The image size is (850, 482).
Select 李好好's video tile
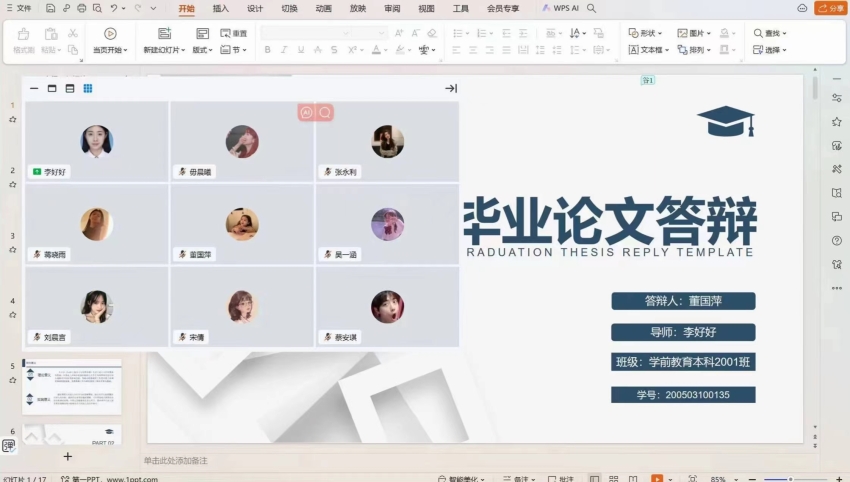(x=97, y=142)
